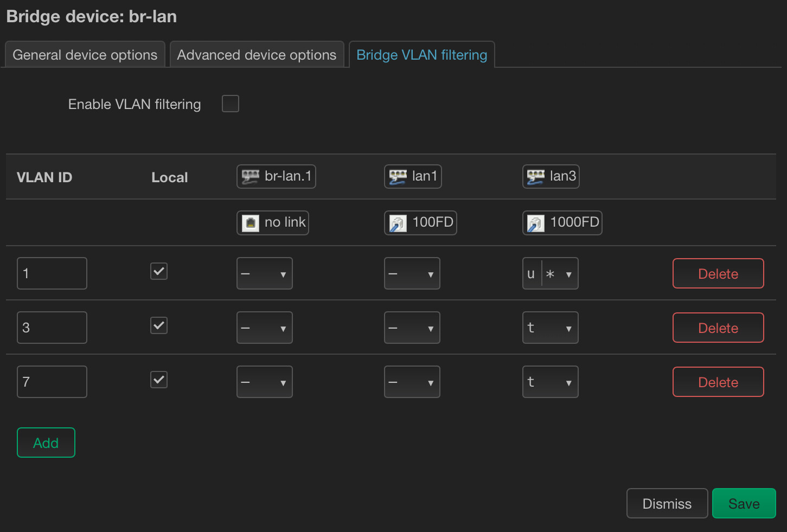Switch to General device options tab

coord(85,55)
